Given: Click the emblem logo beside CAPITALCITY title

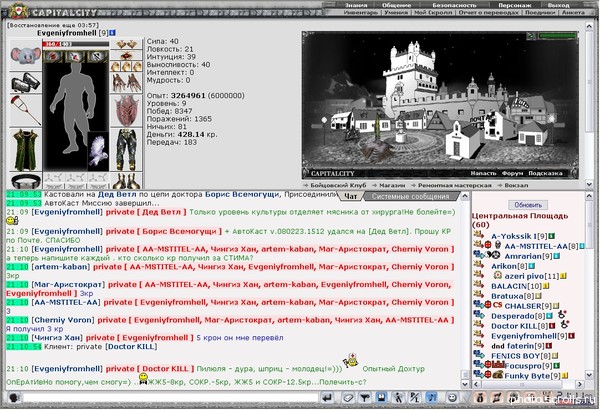Looking at the screenshot, I should [x=17, y=10].
